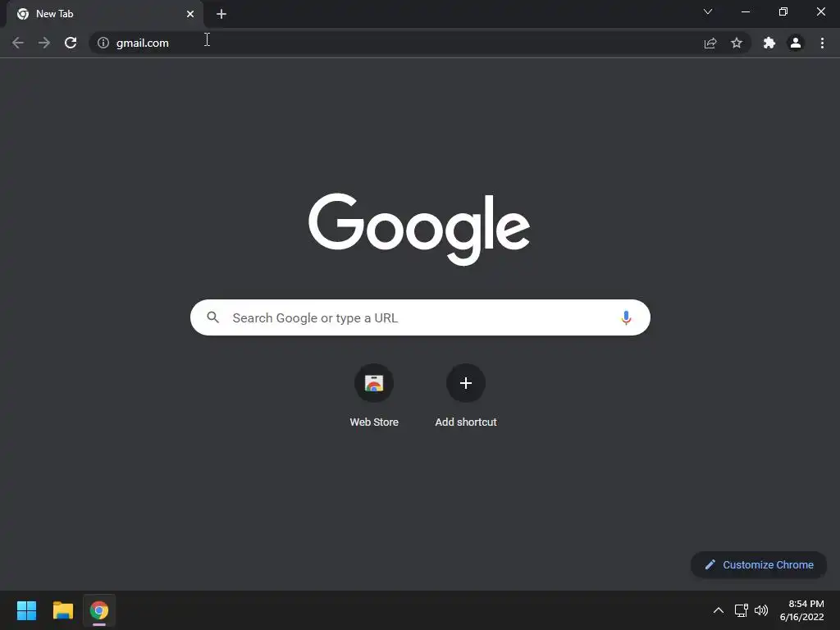Click the Add shortcut button
The height and width of the screenshot is (630, 840).
point(466,396)
